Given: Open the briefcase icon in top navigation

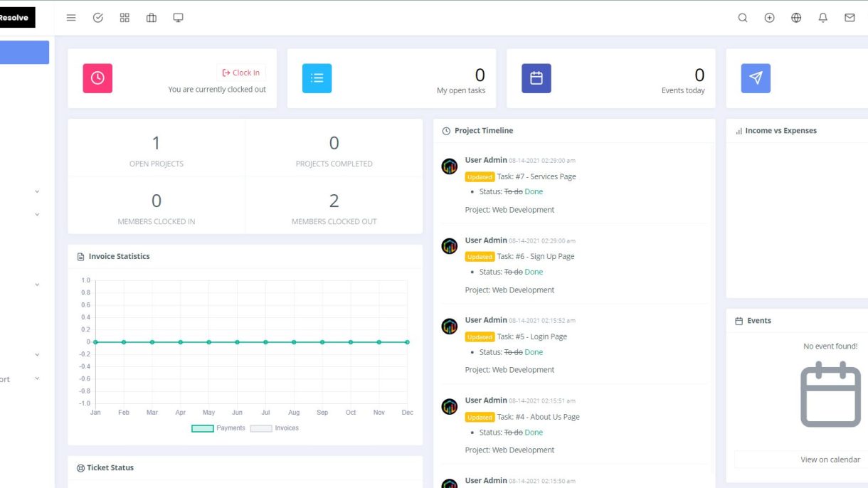Looking at the screenshot, I should pos(152,18).
